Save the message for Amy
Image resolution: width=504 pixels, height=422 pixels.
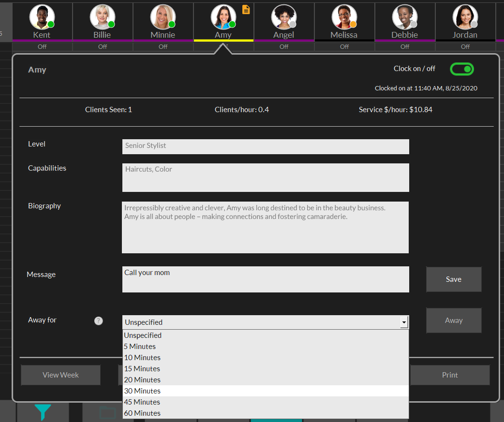[453, 279]
